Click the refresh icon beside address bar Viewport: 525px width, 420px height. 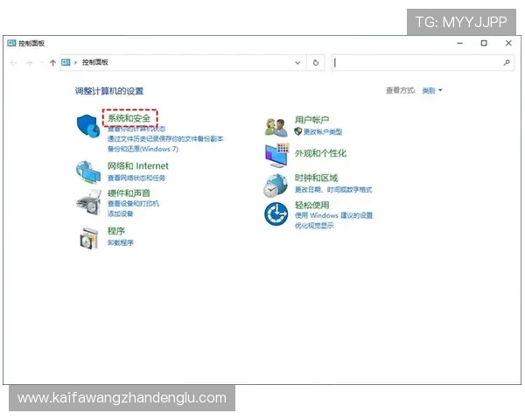316,63
